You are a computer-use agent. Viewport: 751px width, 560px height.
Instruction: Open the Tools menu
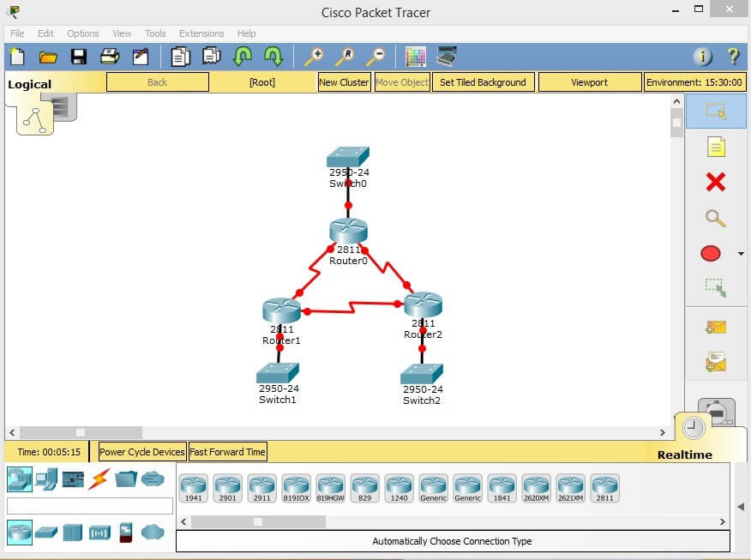[155, 33]
